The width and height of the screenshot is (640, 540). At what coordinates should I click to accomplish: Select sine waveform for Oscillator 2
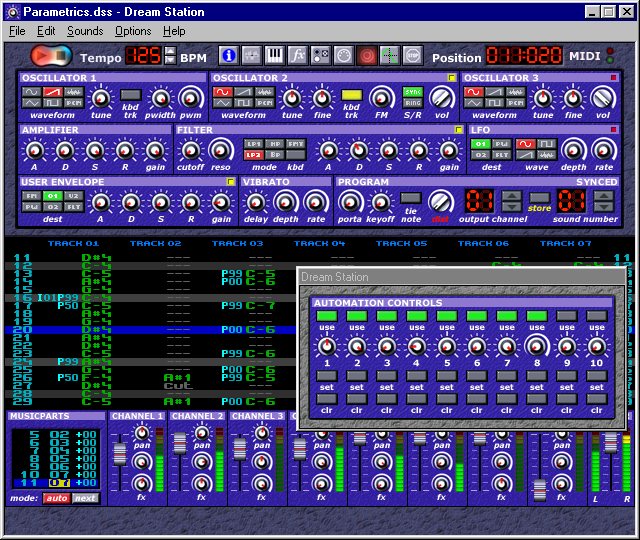pos(222,92)
